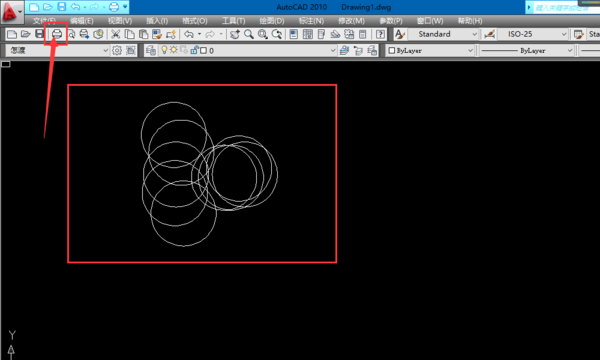Click the Zoom Realtime magnifier icon

[x=249, y=34]
